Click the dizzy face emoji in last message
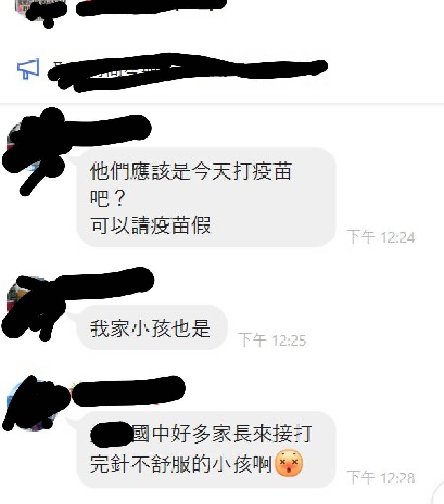The height and width of the screenshot is (504, 444). click(289, 463)
